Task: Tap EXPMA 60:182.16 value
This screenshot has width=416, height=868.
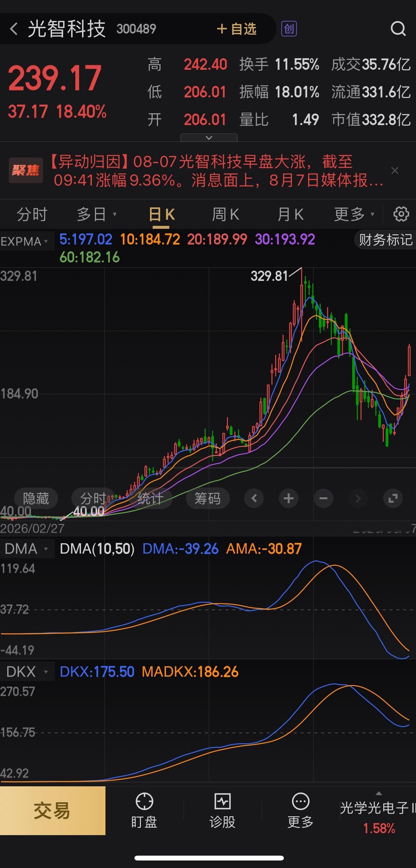Action: click(x=90, y=257)
